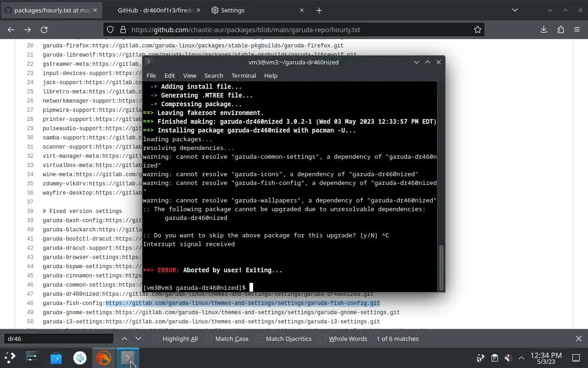Close the packages/hourly.txt tab
Screen dimensions: 588x368
click(95, 10)
